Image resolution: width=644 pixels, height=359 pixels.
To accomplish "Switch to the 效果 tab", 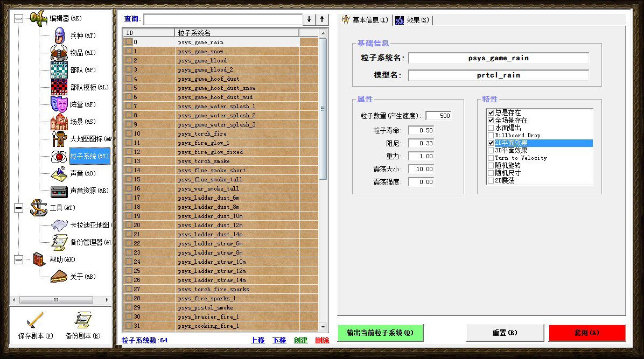I will [413, 20].
